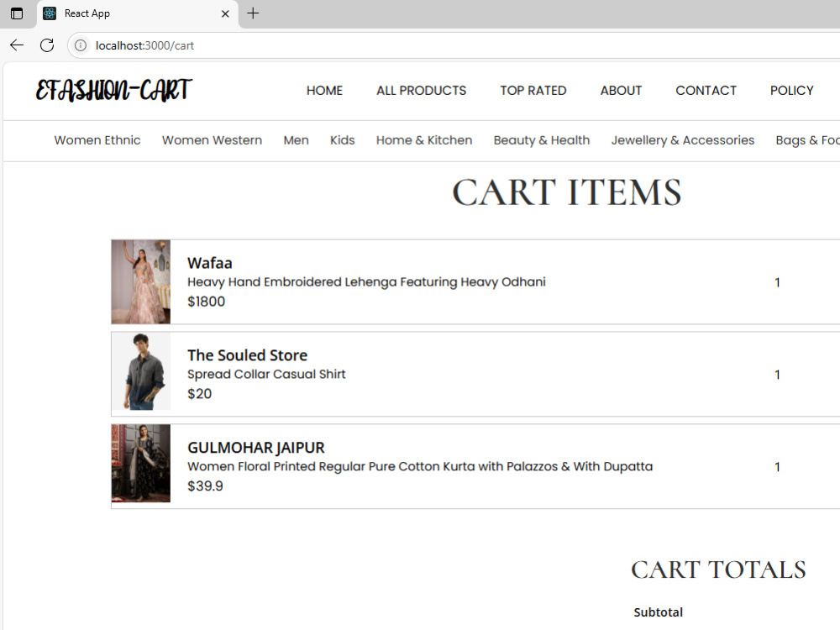This screenshot has width=840, height=630.
Task: Click the site information icon
Action: pos(81,45)
